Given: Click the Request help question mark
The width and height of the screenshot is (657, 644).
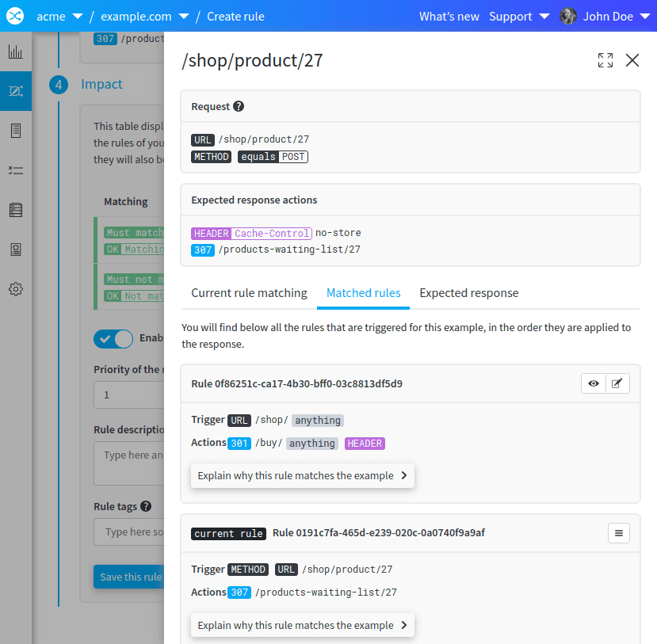Looking at the screenshot, I should [239, 106].
